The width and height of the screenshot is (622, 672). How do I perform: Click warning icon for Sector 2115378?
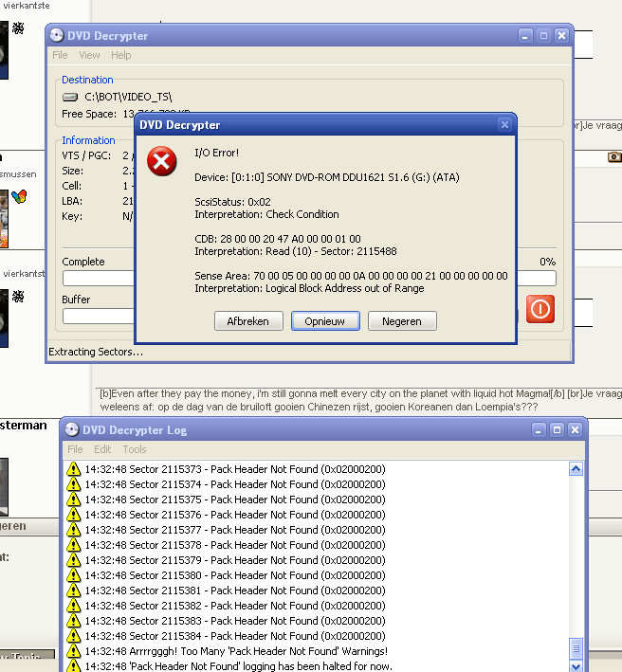pos(74,545)
